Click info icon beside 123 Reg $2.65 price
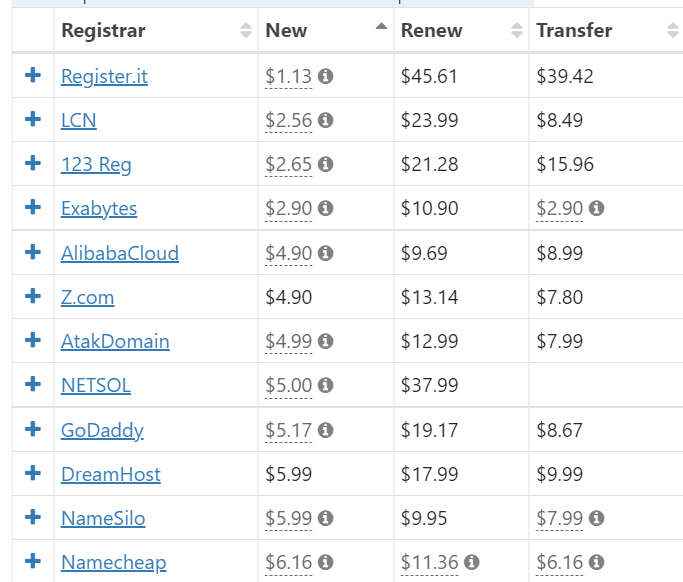 (x=326, y=164)
